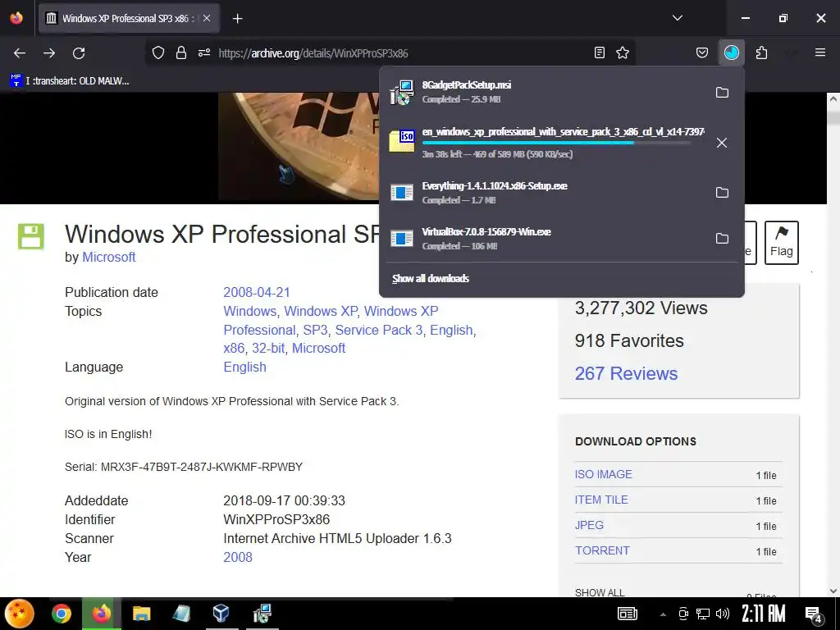Viewport: 840px width, 630px height.
Task: Open the notification center icon
Action: click(814, 614)
